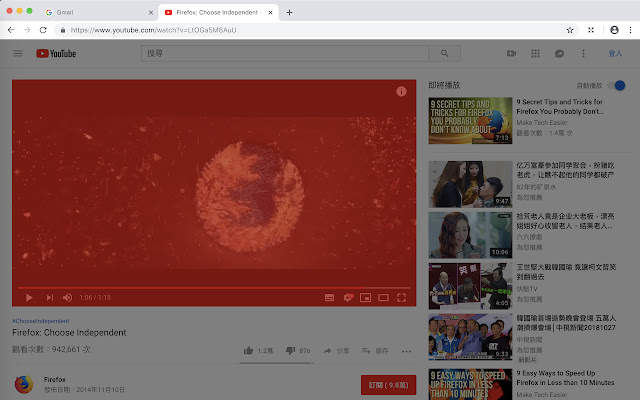This screenshot has width=640, height=400.
Task: Open the 4:05 recommended video thumbnail
Action: click(x=470, y=286)
